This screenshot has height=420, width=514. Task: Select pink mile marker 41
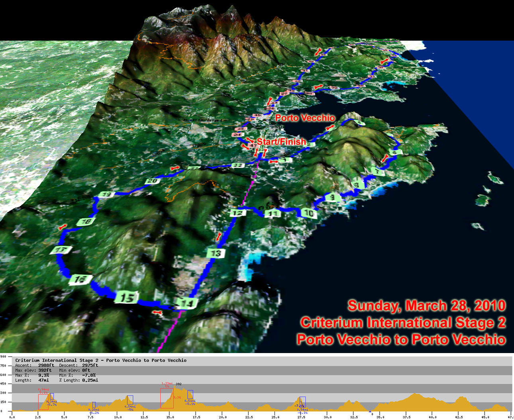click(x=306, y=71)
